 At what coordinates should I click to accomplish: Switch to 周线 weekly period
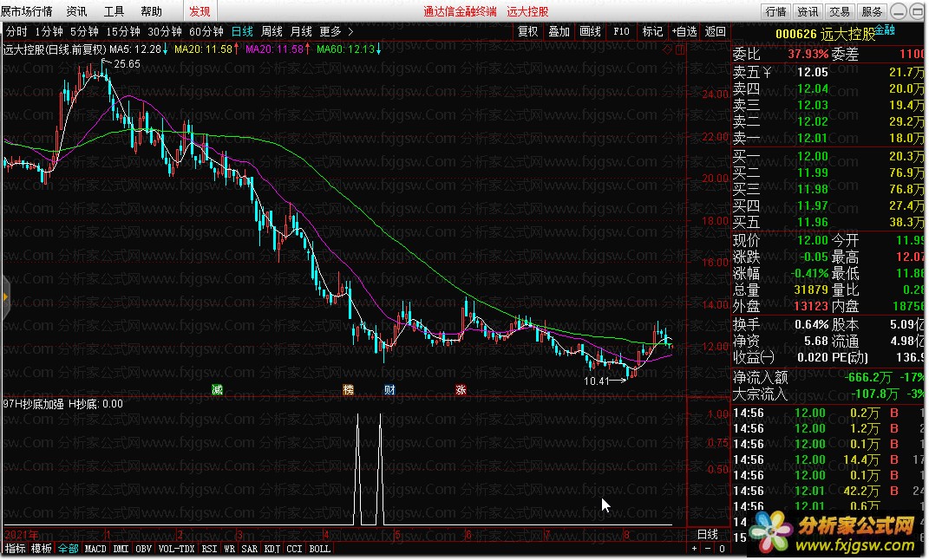click(x=272, y=31)
